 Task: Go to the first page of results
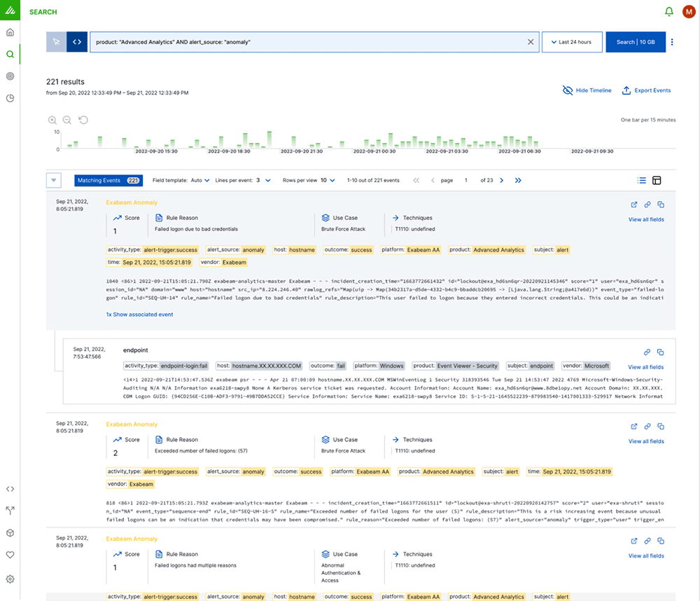point(416,181)
